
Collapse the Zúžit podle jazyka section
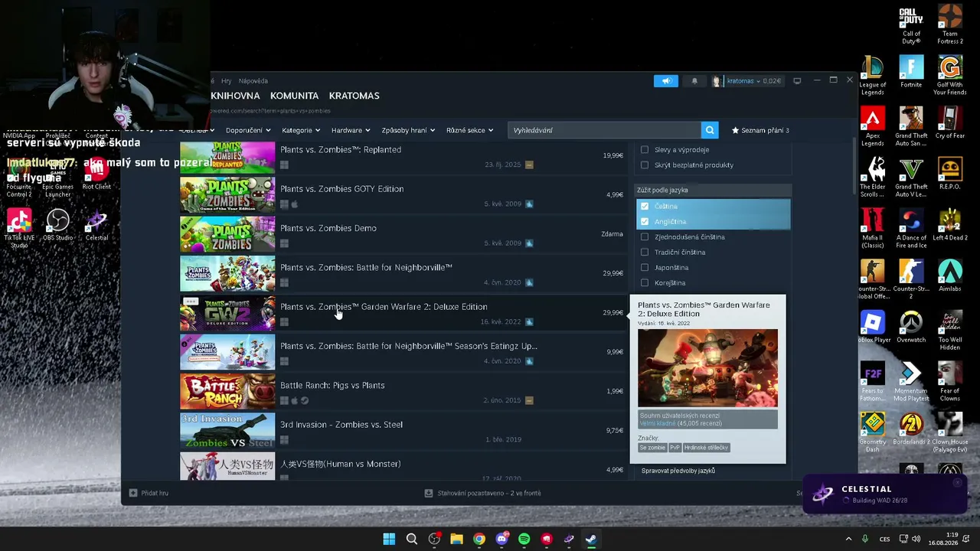pyautogui.click(x=714, y=190)
